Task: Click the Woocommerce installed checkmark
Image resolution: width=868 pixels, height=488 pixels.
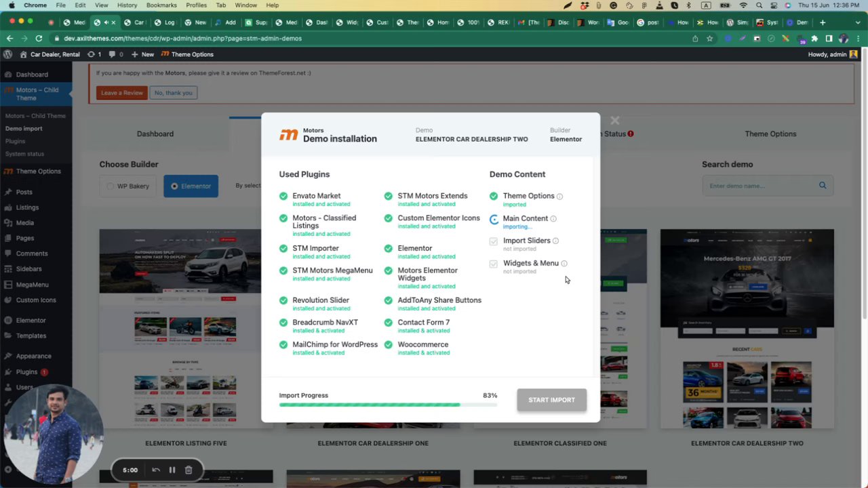Action: (x=389, y=345)
